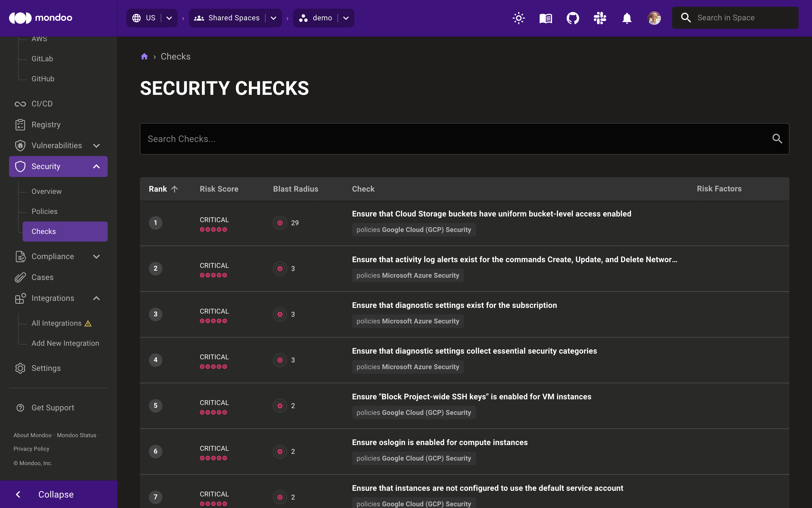Click the Settings gear icon
The width and height of the screenshot is (812, 508).
pyautogui.click(x=20, y=368)
